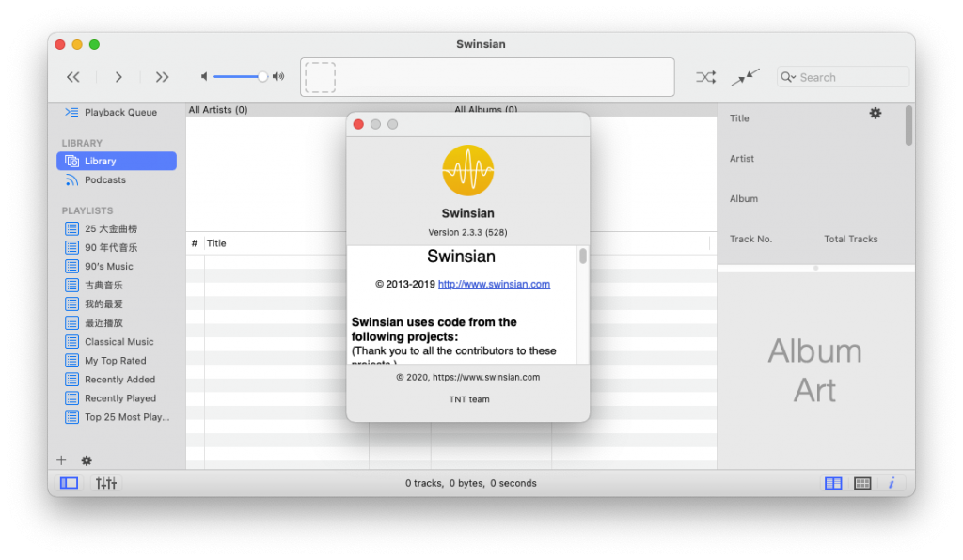Click the All Albums (0) header

click(x=486, y=110)
